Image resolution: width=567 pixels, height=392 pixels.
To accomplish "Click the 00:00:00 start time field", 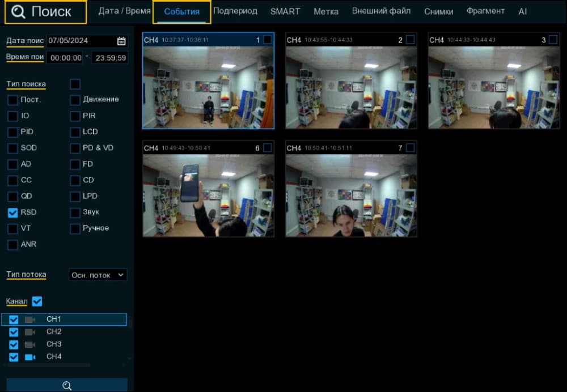I will (x=66, y=58).
